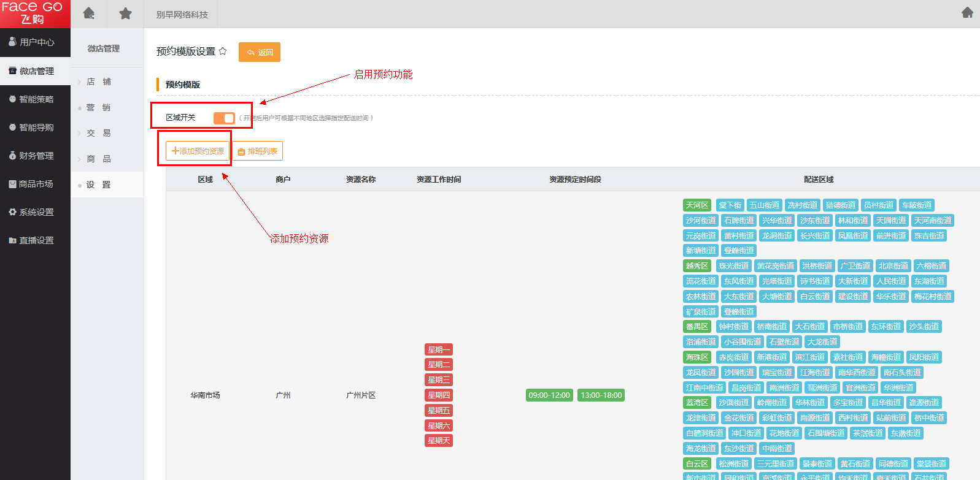Click the 添加预约资源 button
Image resolution: width=980 pixels, height=480 pixels.
tap(198, 151)
